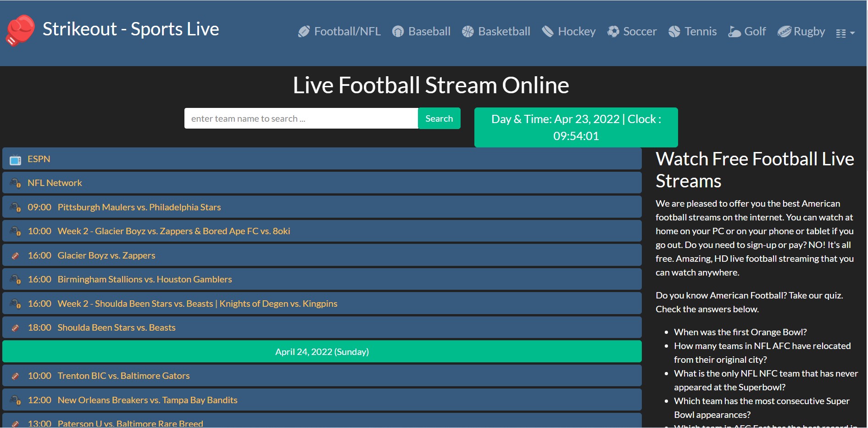The height and width of the screenshot is (428, 868).
Task: Click the football icon beside Glacier Boyz vs. Zappers
Action: click(x=15, y=255)
